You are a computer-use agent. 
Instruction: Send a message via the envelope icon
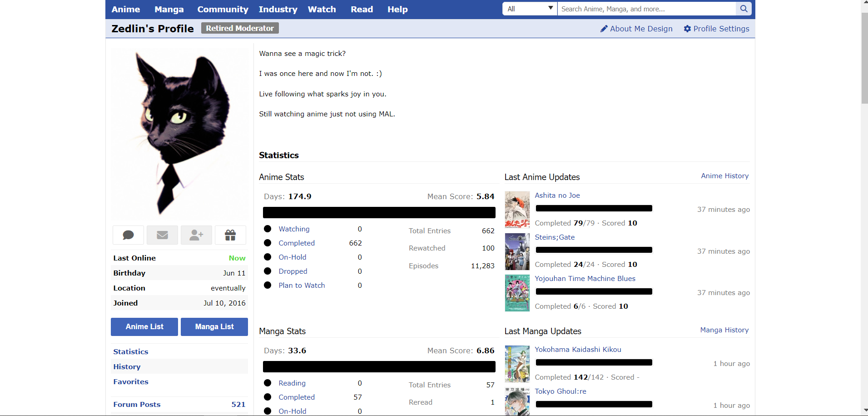click(162, 235)
